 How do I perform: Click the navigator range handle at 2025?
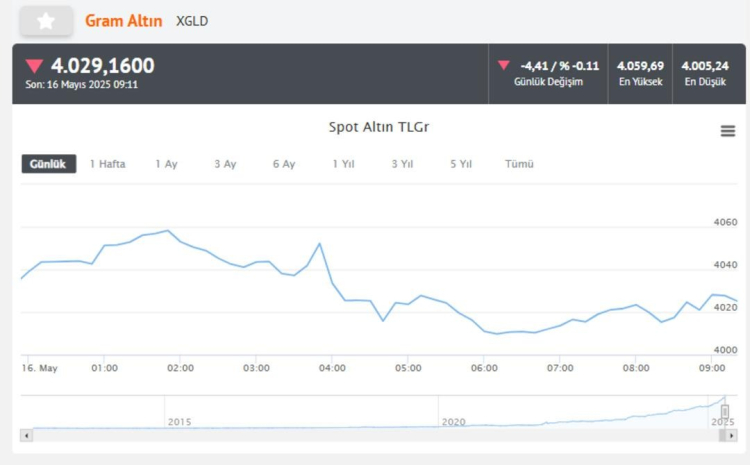[x=725, y=411]
